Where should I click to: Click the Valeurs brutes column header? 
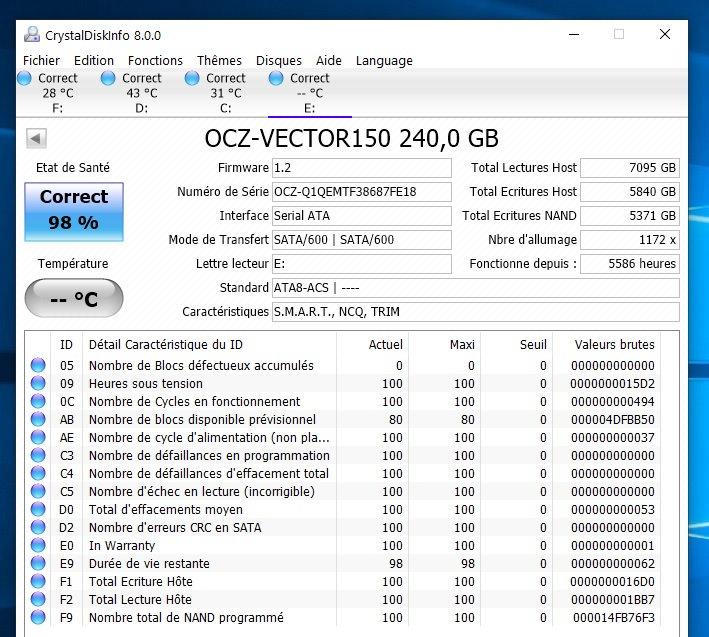click(x=606, y=344)
